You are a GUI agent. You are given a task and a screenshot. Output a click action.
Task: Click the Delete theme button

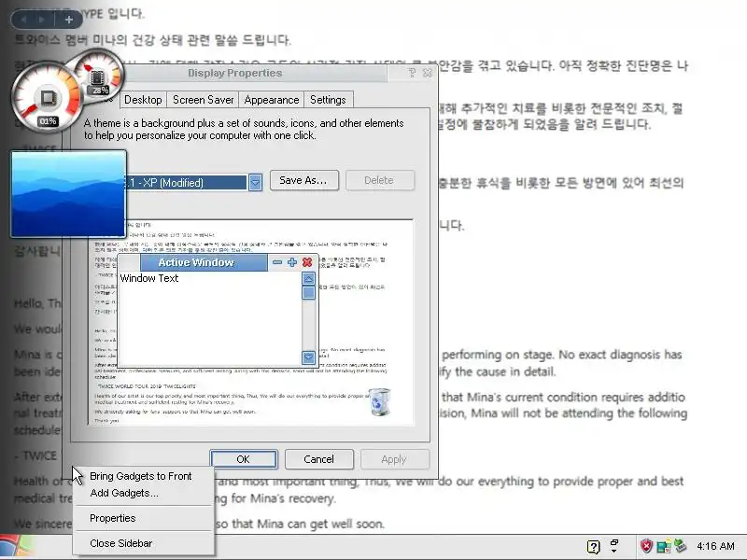[380, 180]
